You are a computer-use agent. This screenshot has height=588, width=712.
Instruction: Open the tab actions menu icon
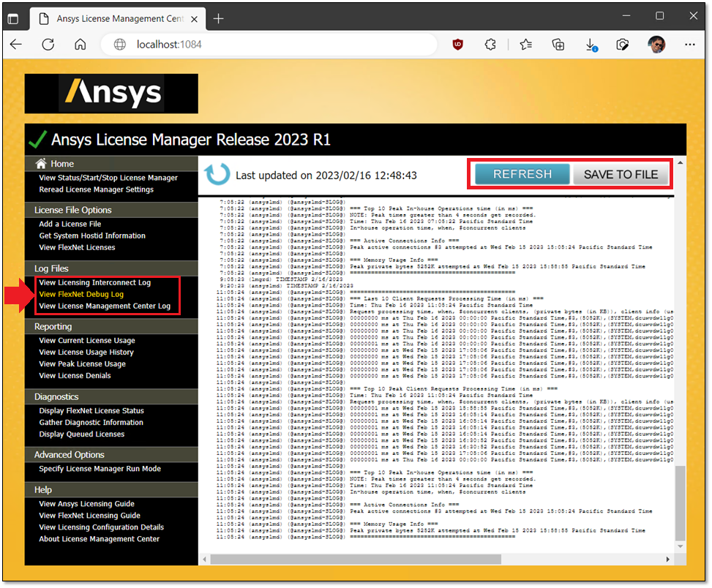[x=13, y=19]
